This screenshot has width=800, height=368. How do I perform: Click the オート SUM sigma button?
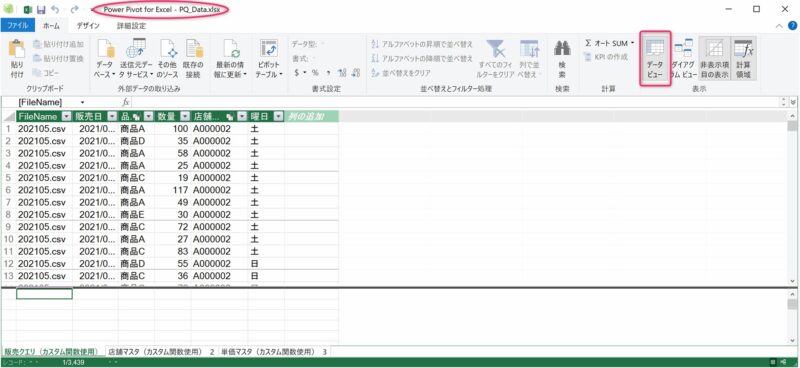(606, 43)
